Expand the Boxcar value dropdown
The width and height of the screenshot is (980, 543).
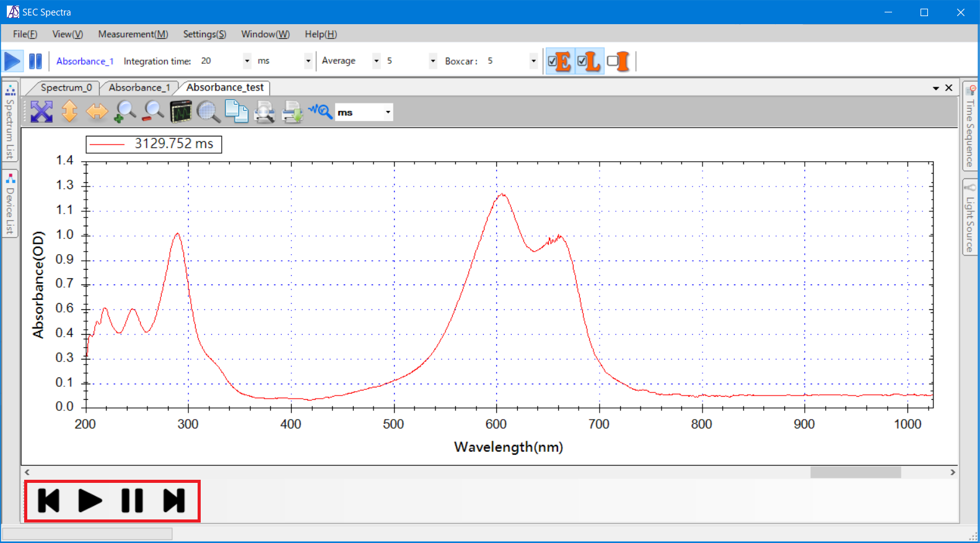click(533, 61)
